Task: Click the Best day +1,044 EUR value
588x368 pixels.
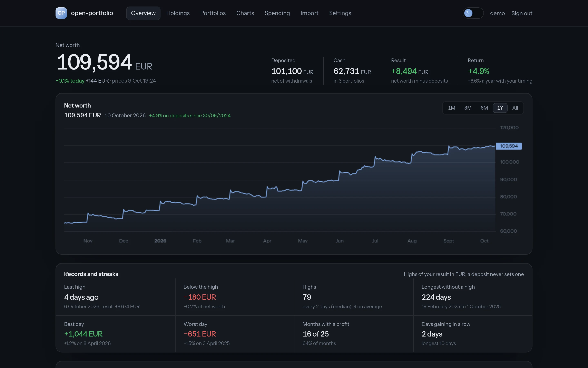Action: tap(83, 334)
